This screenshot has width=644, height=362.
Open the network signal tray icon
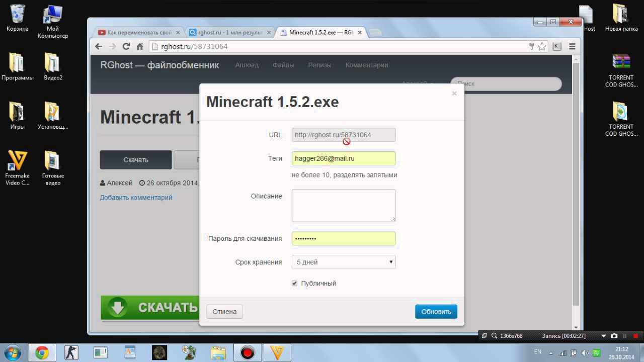[562, 353]
